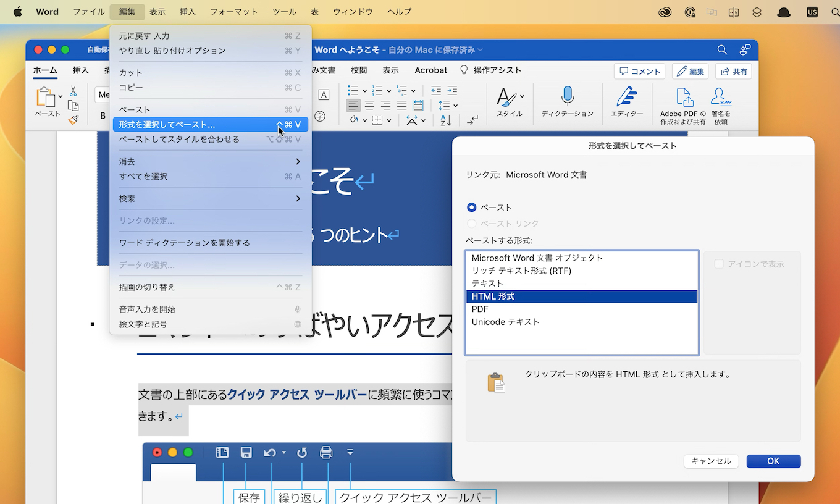Open the Asian layout dropdown arrow
Viewport: 840px width, 504px height.
(422, 120)
